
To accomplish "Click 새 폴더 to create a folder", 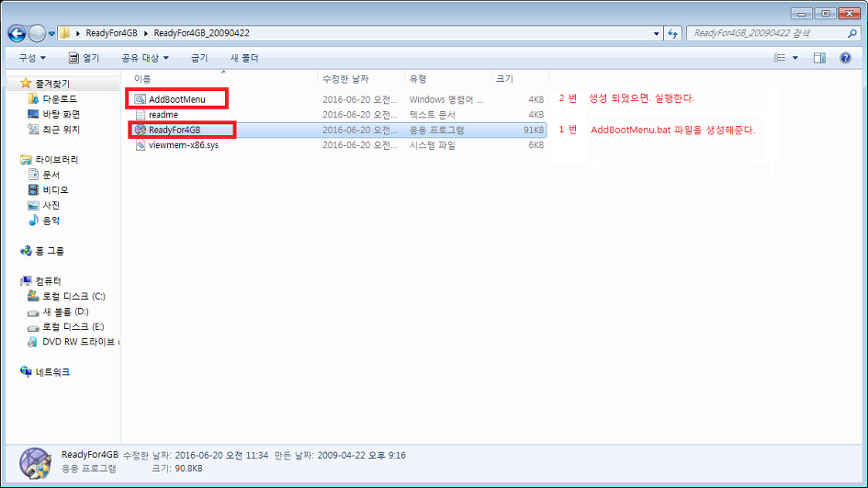I will (x=244, y=58).
